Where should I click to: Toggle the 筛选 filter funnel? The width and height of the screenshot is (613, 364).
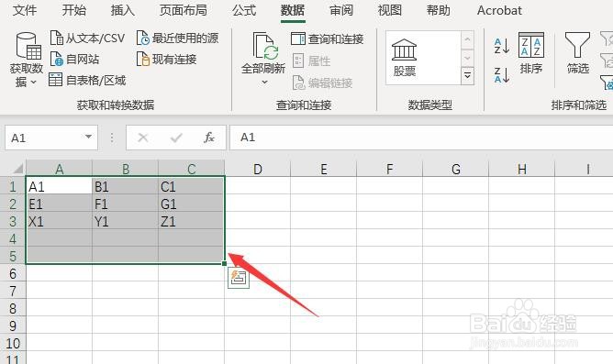[x=577, y=53]
